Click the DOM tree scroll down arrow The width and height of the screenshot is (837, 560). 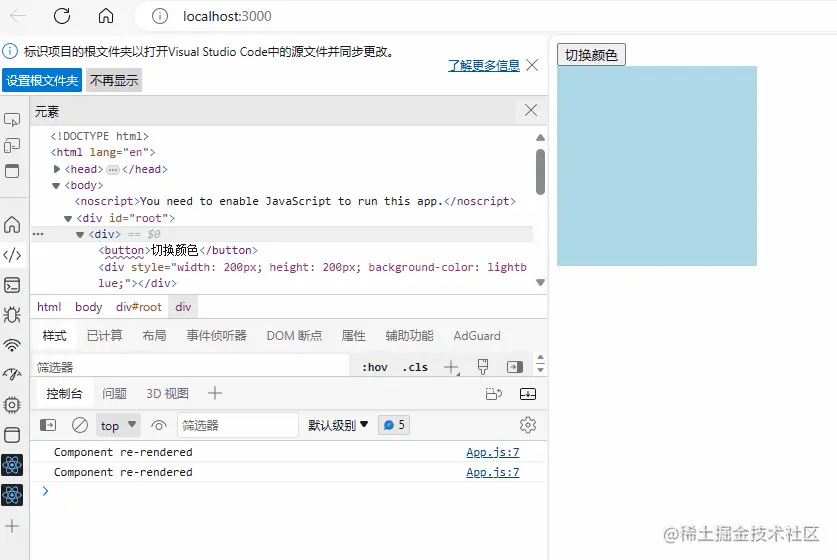[x=540, y=282]
